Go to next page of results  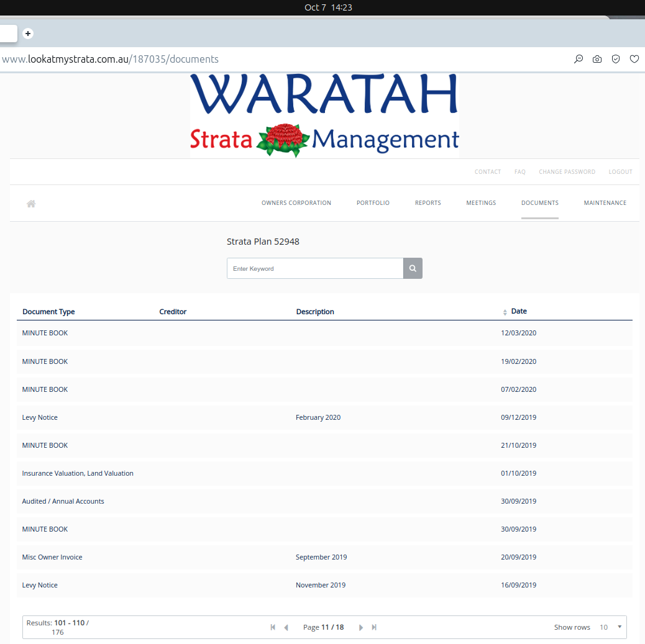[x=361, y=627]
